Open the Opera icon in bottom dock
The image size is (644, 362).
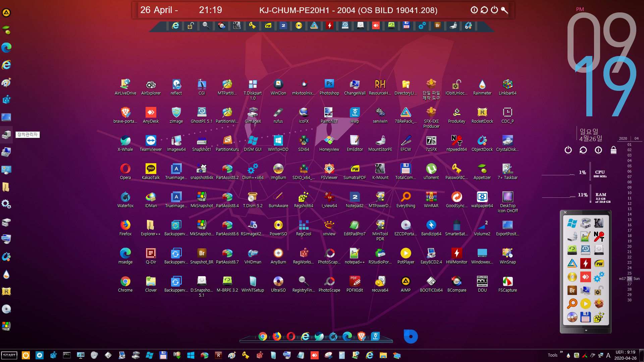pos(291,336)
